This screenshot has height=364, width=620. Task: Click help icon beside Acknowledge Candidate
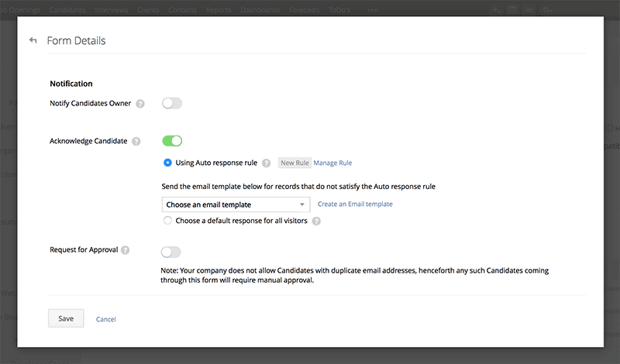coord(136,142)
